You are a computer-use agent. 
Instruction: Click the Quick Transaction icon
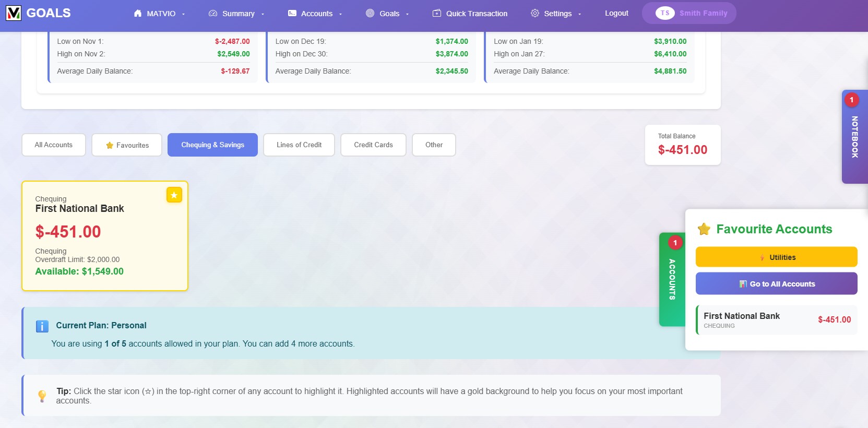coord(437,14)
